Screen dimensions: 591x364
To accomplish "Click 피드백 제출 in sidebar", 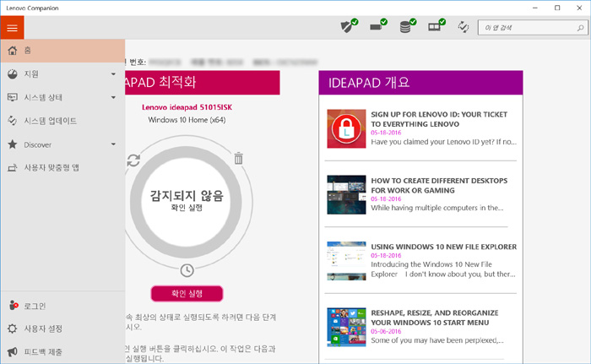I will tap(63, 351).
